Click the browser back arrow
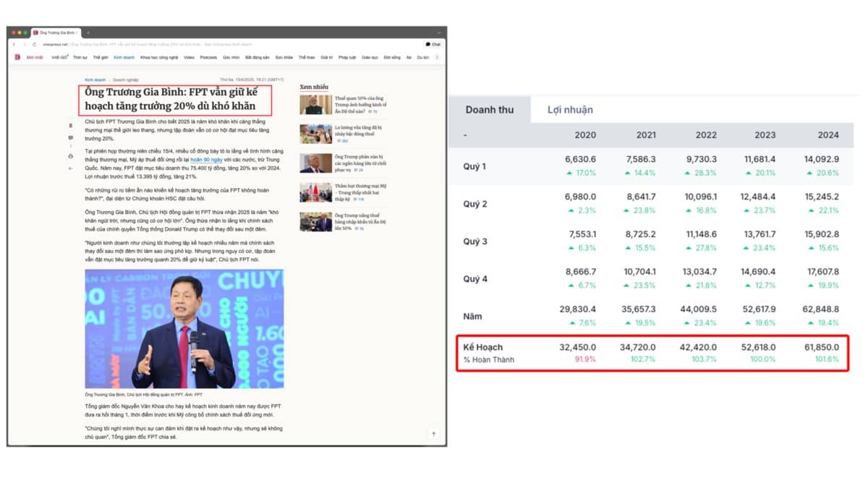Screen dimensions: 868x488 (14, 44)
